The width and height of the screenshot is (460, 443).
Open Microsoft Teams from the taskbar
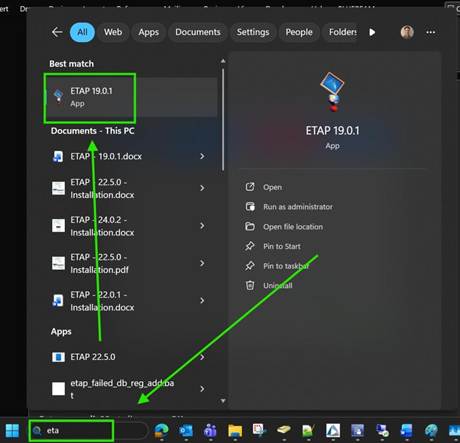pyautogui.click(x=210, y=430)
